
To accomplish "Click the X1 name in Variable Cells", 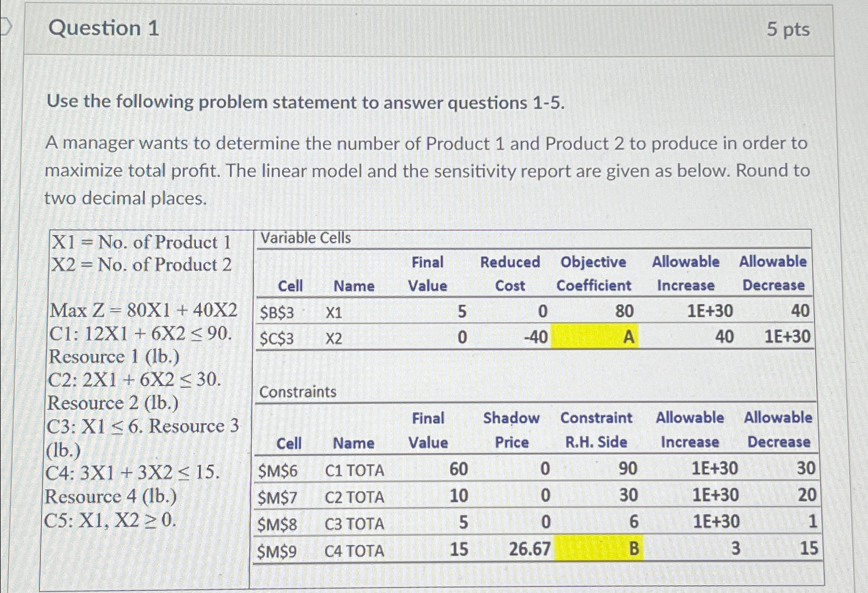I will click(334, 313).
